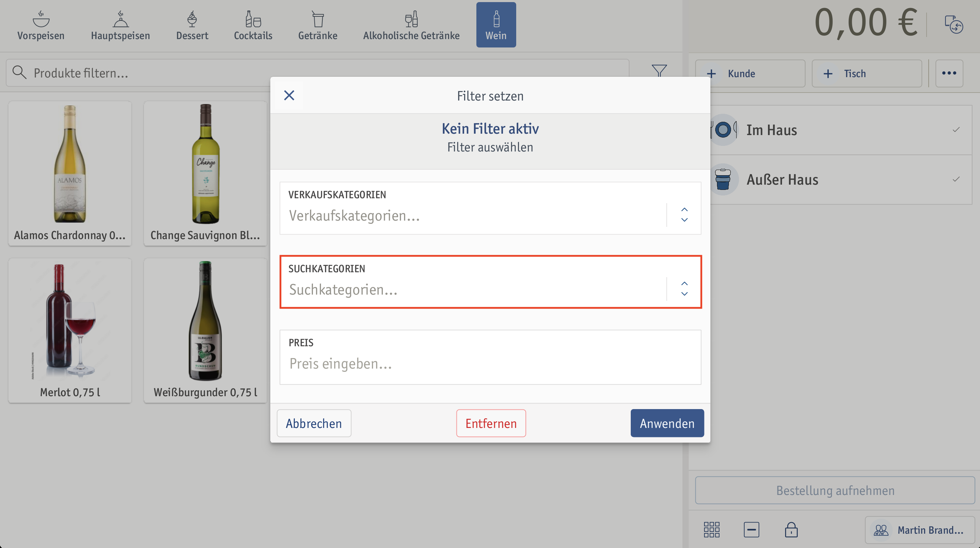The width and height of the screenshot is (980, 548).
Task: Switch to the Vorspeisen tab
Action: [41, 25]
